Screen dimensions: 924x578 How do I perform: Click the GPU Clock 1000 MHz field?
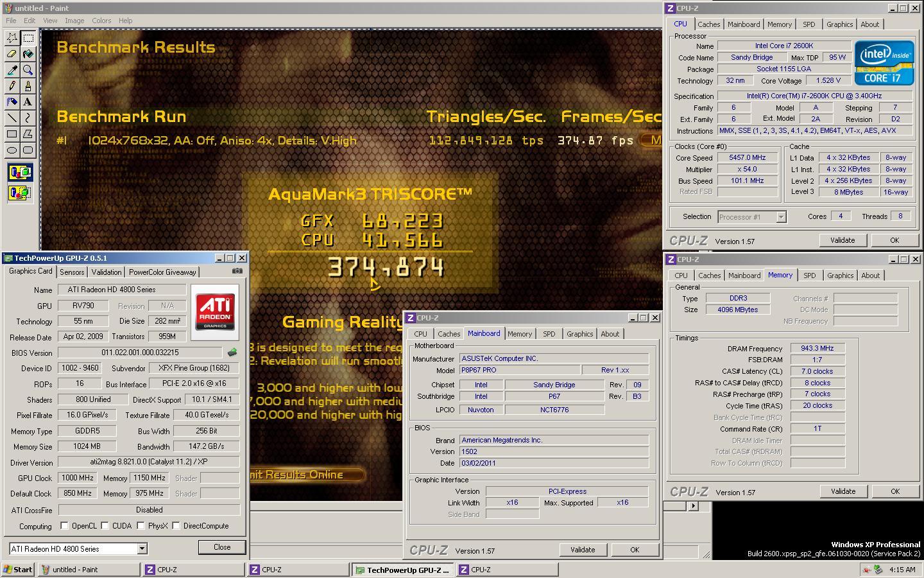click(x=78, y=478)
